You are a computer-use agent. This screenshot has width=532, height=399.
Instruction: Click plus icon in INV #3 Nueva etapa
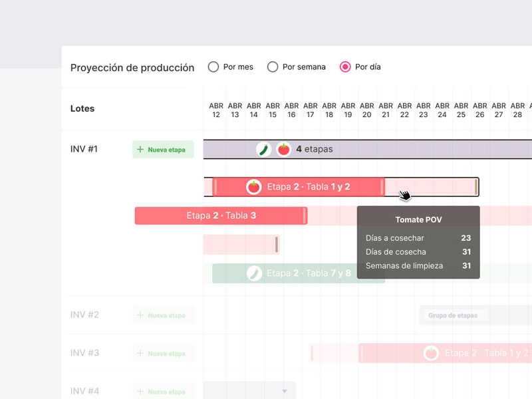coord(140,354)
